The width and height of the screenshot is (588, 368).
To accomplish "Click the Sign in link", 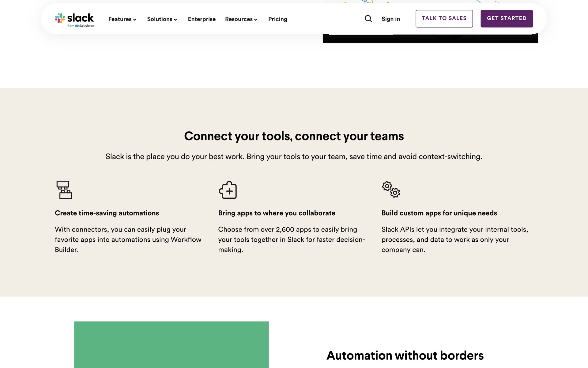I will coord(390,19).
